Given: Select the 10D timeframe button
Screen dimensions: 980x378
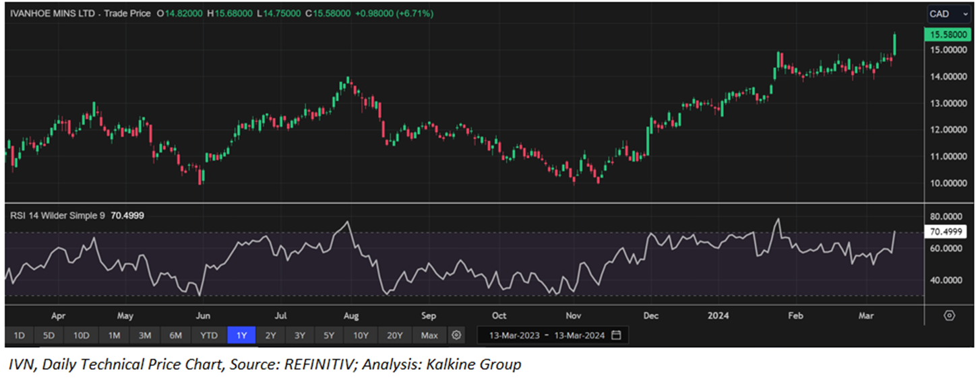Looking at the screenshot, I should coord(82,335).
